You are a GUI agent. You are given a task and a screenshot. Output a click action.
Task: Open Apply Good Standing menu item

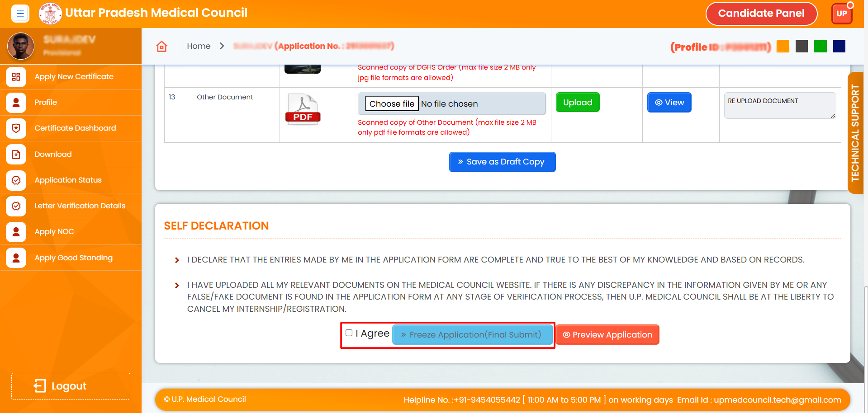pyautogui.click(x=73, y=258)
